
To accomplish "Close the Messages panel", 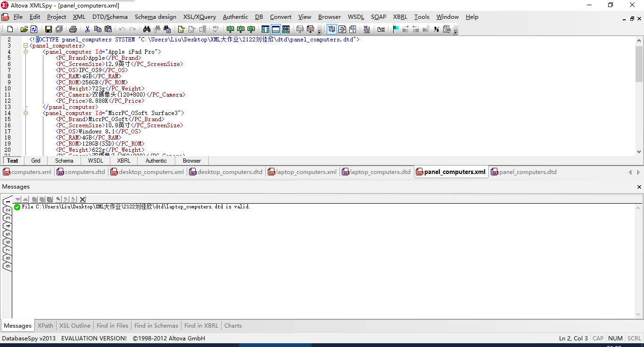I will click(x=639, y=187).
